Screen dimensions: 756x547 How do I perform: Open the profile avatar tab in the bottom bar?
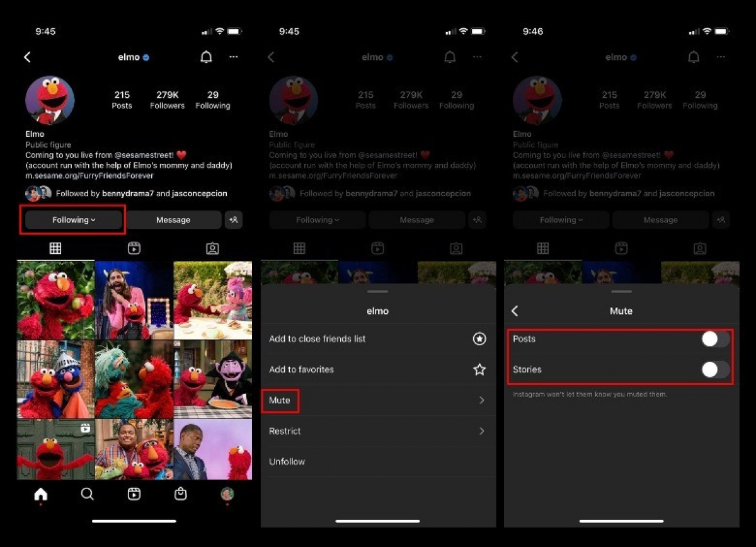[227, 494]
